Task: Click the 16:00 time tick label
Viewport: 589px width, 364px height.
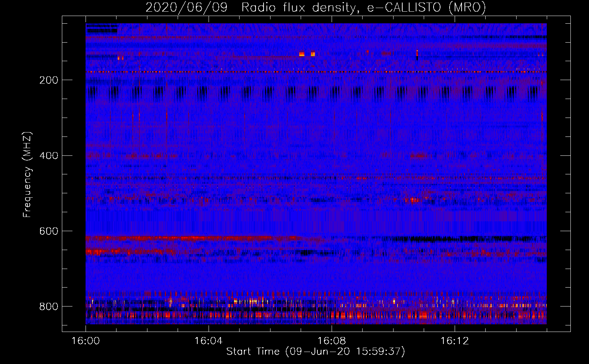Action: (x=86, y=341)
